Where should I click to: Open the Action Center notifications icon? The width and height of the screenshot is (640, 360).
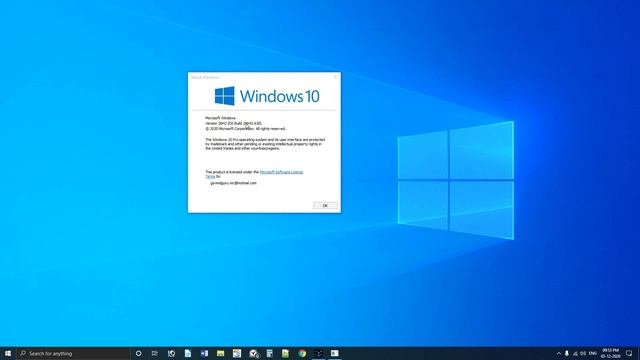(629, 353)
